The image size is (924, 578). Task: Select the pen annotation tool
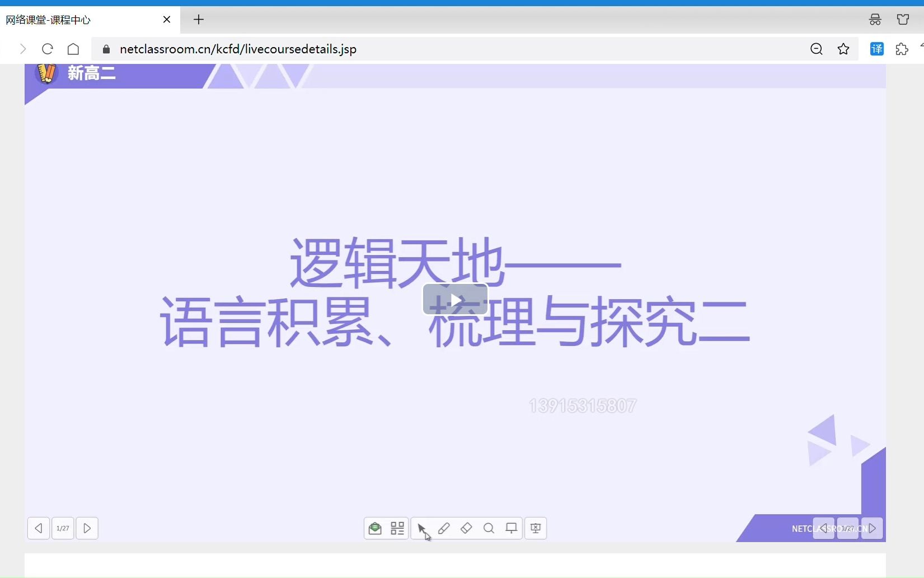pyautogui.click(x=444, y=528)
